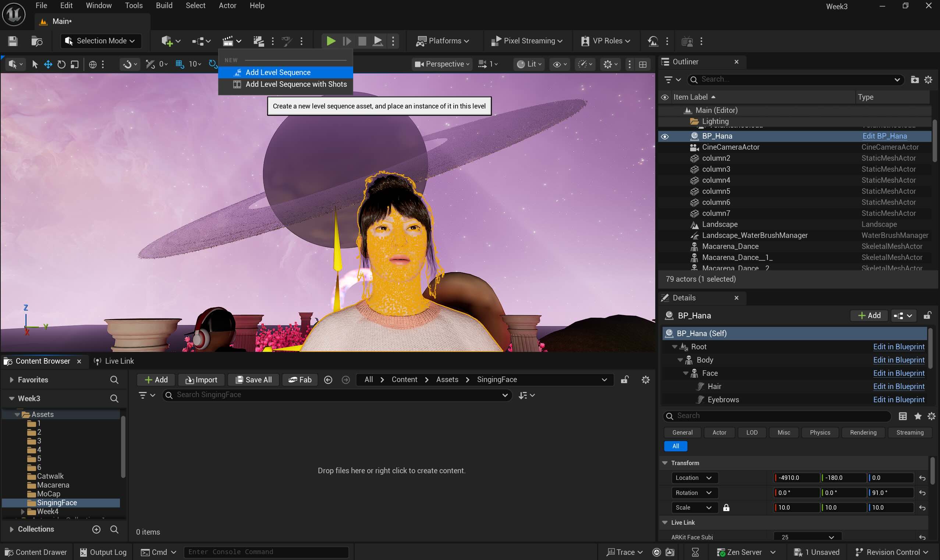Lock the Content Browser with the padlock icon

[x=625, y=379]
